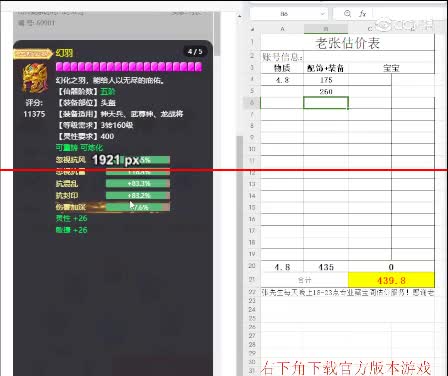Click the 4/5 page indicator
Viewport: 448px width, 376px height.
pos(195,52)
